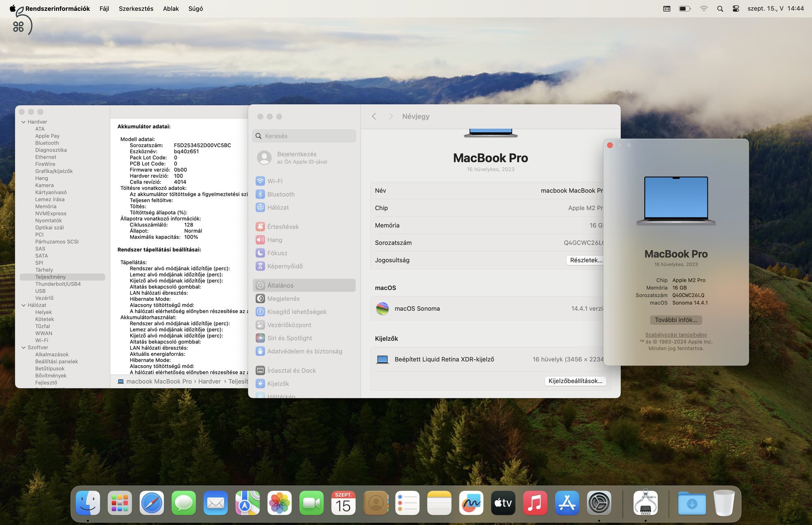Click the Kijelzőbeállítások... button
Viewport: 812px width, 525px height.
575,381
